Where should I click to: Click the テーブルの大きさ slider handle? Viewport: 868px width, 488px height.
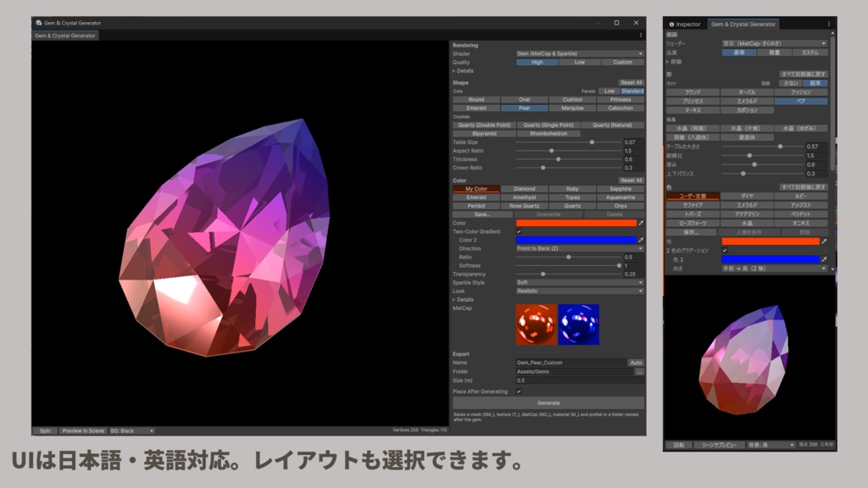[780, 147]
